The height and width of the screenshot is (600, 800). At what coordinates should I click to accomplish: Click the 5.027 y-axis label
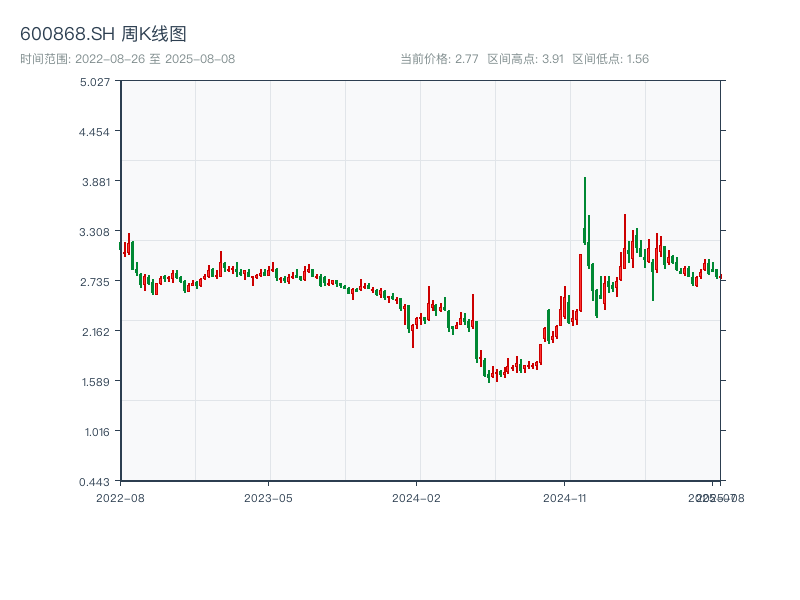coord(95,82)
